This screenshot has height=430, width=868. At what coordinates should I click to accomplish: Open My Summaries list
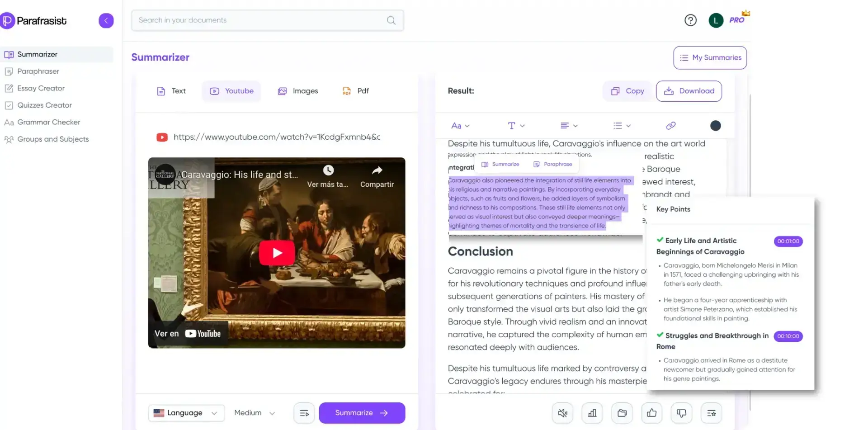point(710,58)
